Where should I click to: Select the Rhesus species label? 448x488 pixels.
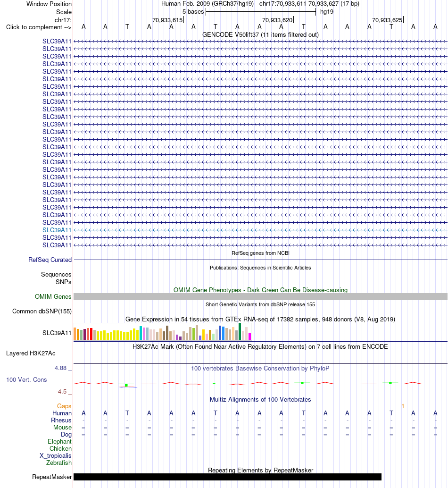(x=61, y=421)
